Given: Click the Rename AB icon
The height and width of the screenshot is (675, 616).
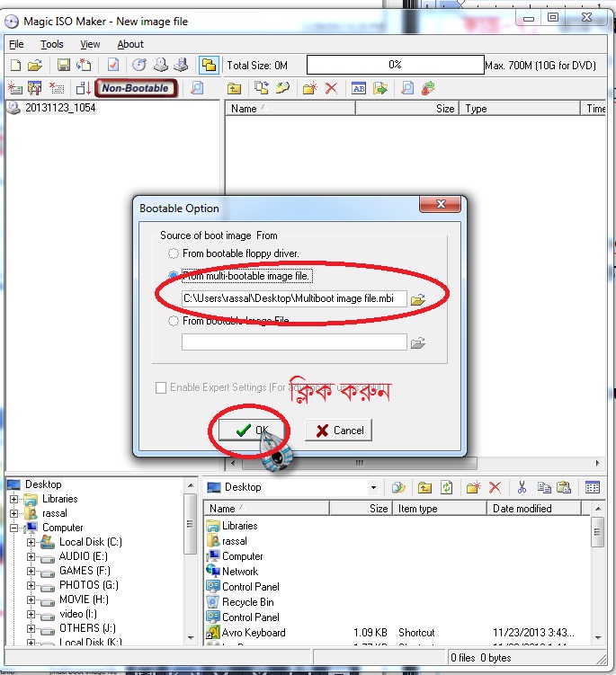Looking at the screenshot, I should coord(359,88).
